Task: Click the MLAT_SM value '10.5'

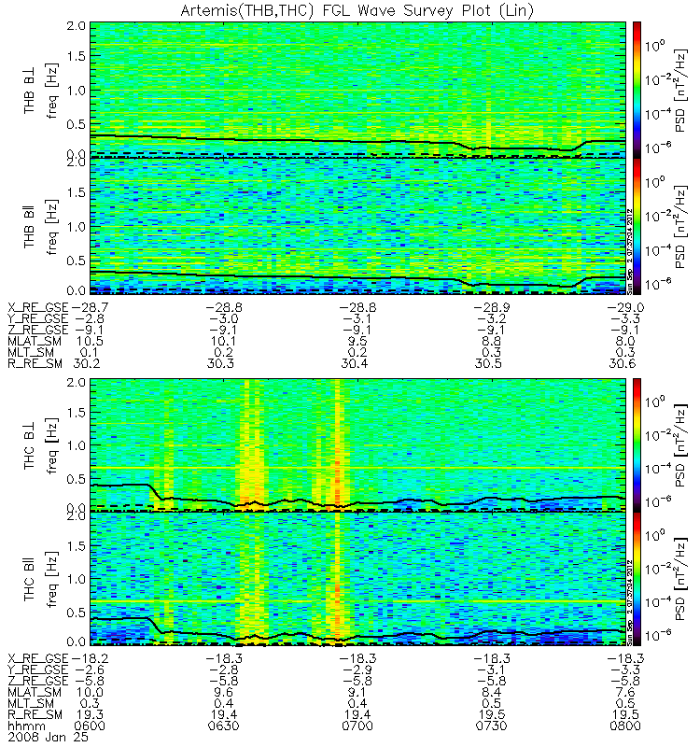Action: pos(89,342)
